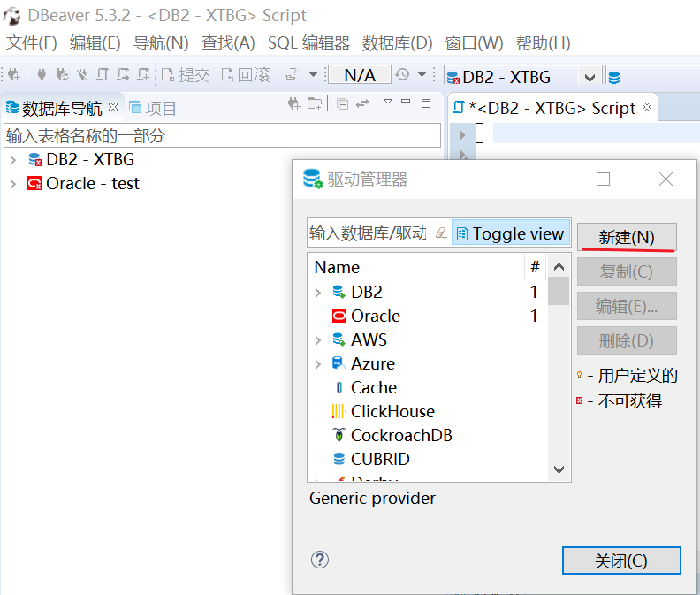Select the Cache driver in list
This screenshot has height=595, width=700.
(374, 387)
